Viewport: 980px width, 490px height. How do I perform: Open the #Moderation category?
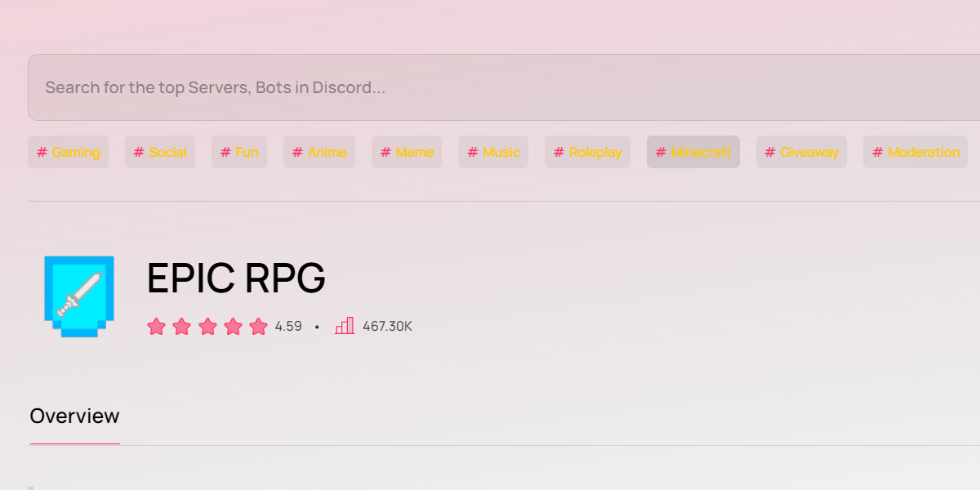tap(915, 151)
